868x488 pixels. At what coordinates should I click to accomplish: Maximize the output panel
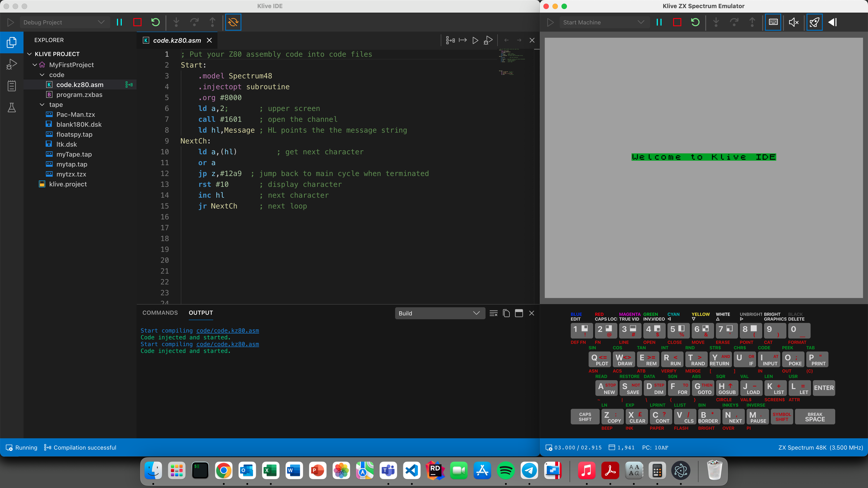(x=519, y=313)
